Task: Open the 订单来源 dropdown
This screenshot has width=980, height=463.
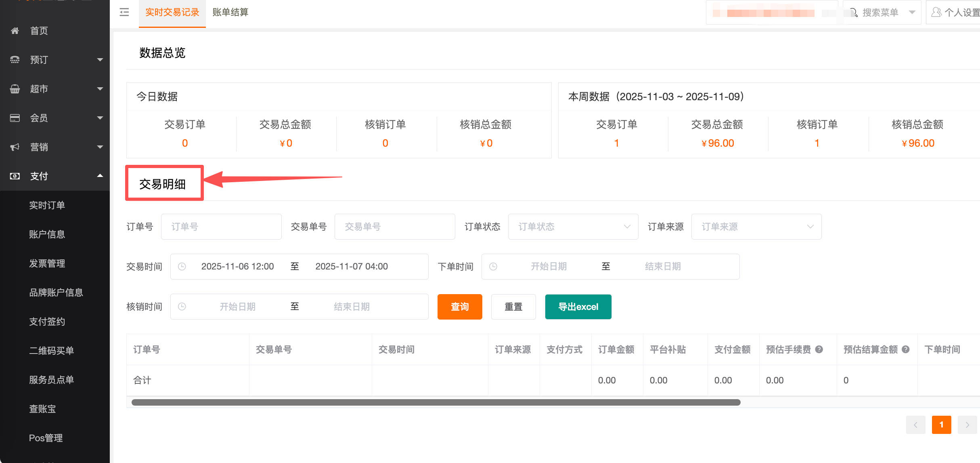Action: [756, 227]
